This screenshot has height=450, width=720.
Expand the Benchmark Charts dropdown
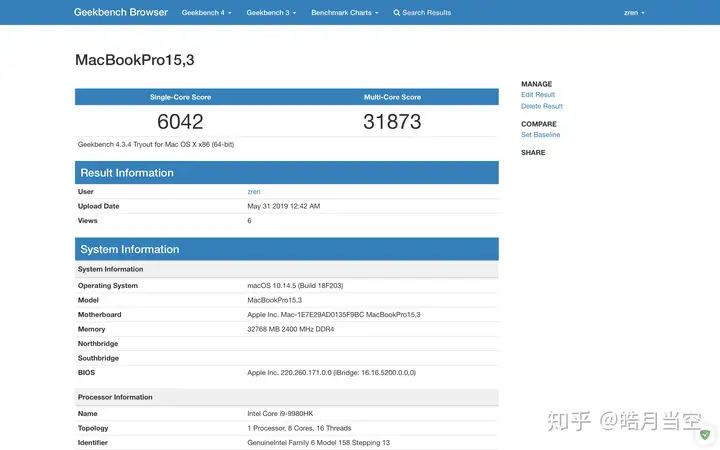click(344, 13)
